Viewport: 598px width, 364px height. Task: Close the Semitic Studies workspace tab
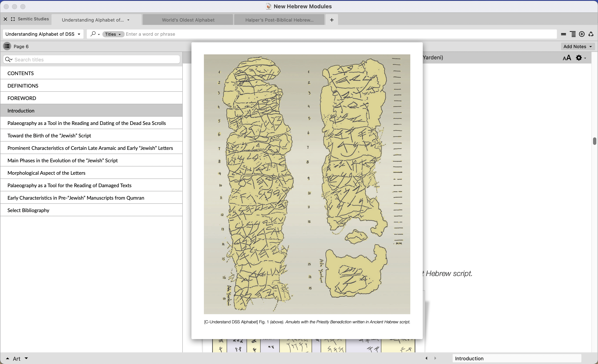tap(5, 19)
